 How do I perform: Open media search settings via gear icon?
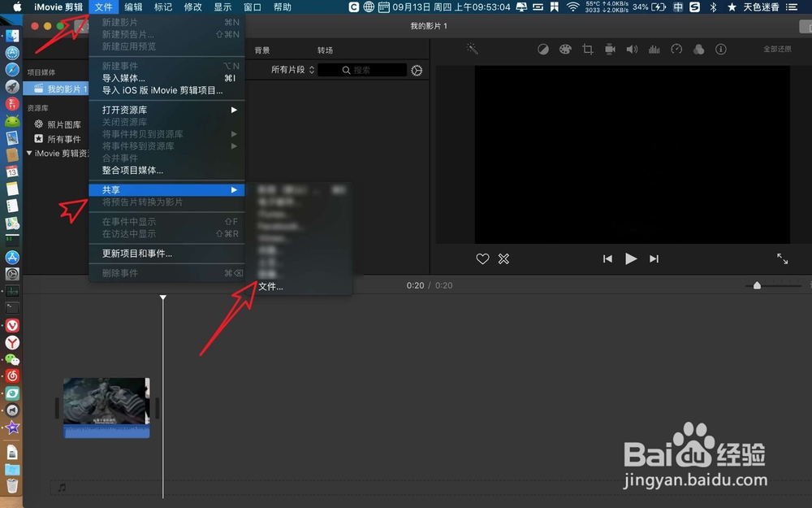(x=417, y=70)
